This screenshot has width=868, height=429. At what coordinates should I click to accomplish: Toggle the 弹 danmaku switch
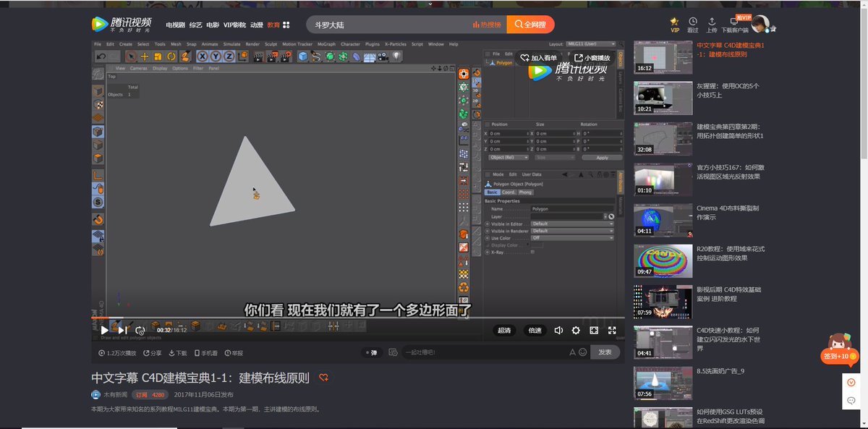point(371,352)
